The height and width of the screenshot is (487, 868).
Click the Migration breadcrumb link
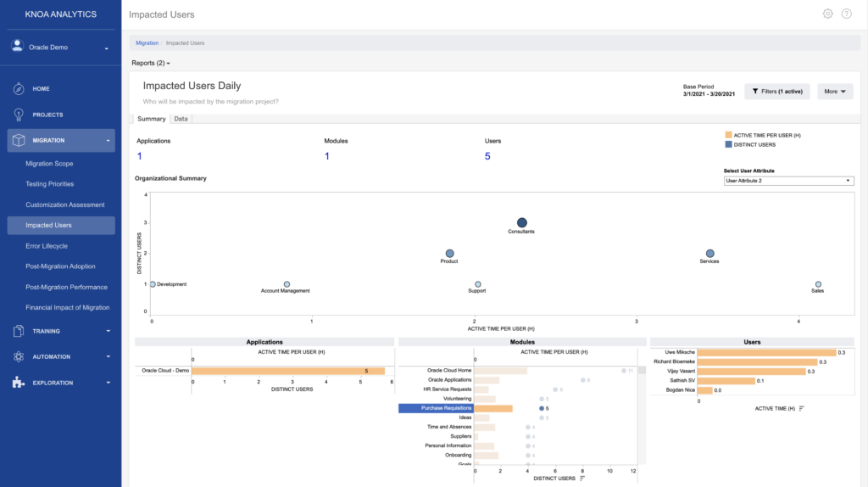click(147, 42)
